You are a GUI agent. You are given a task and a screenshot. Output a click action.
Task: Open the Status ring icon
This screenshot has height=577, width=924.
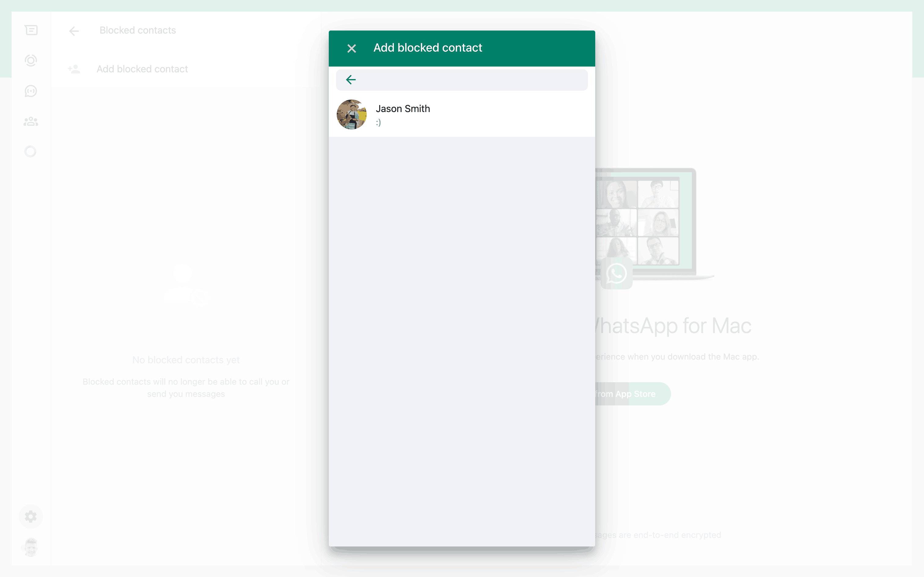(x=31, y=60)
